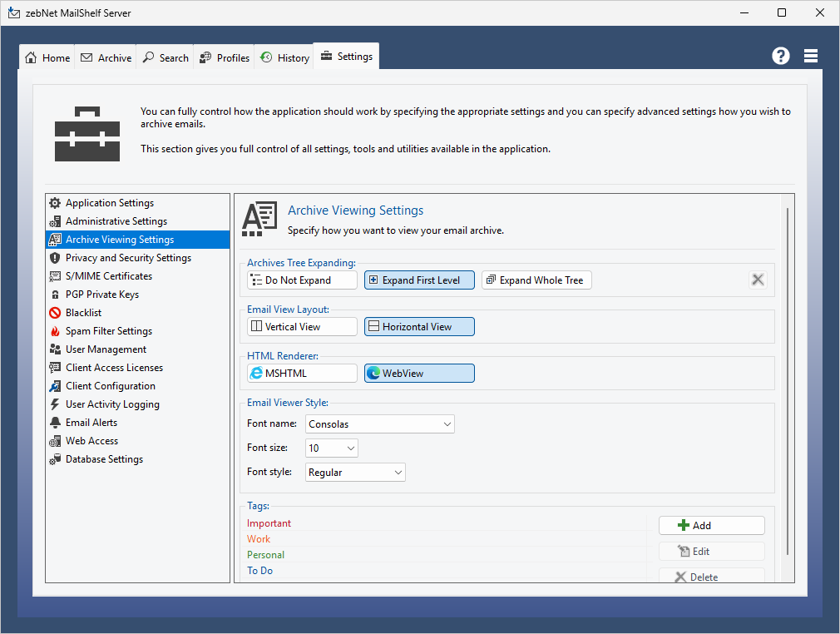The image size is (840, 634).
Task: Enable Vertical View email layout
Action: [x=302, y=327]
